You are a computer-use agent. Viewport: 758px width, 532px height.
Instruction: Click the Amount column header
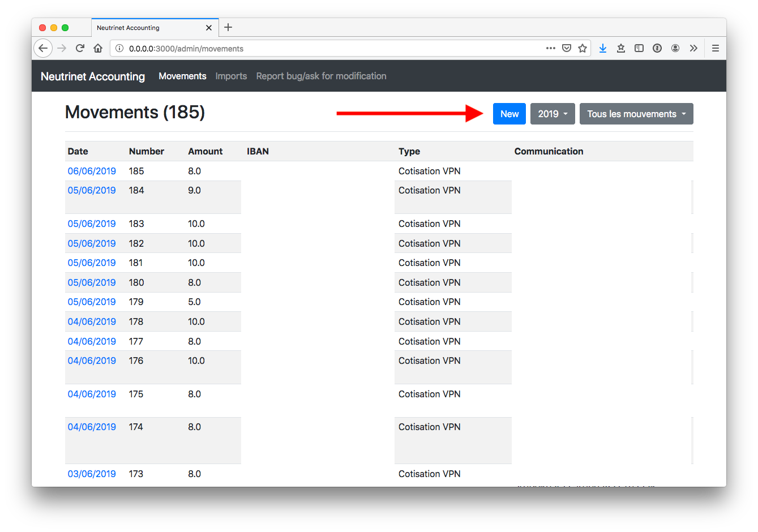click(x=205, y=151)
